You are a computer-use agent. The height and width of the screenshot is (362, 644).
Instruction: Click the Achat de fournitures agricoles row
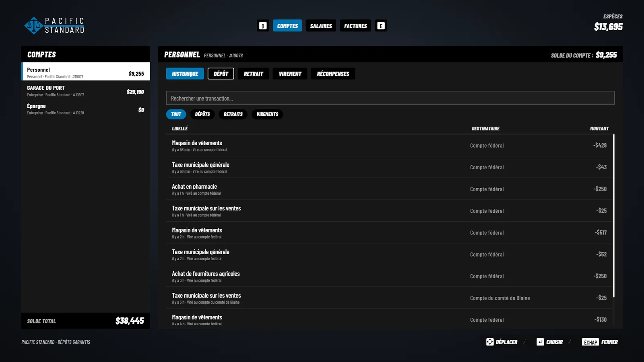[x=389, y=276]
